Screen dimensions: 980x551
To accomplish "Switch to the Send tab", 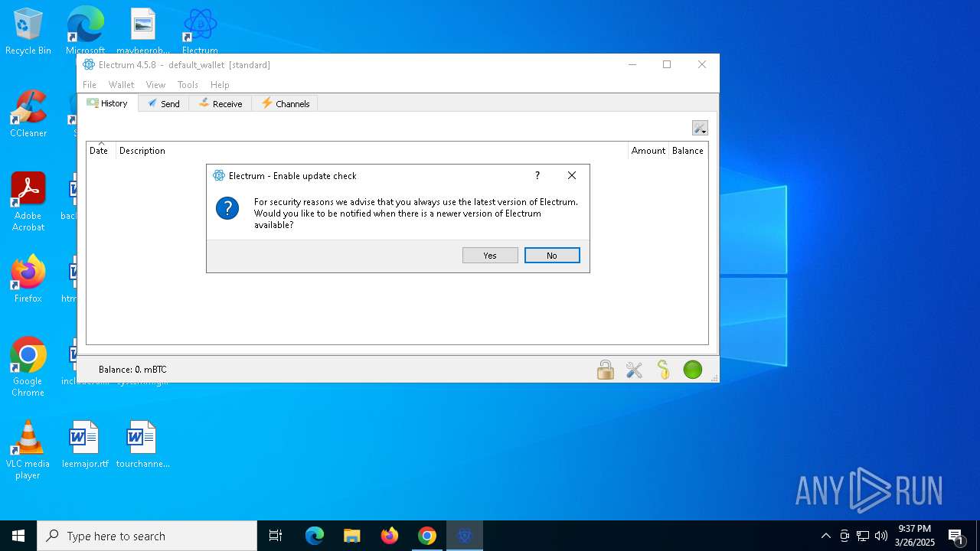I will (x=164, y=103).
